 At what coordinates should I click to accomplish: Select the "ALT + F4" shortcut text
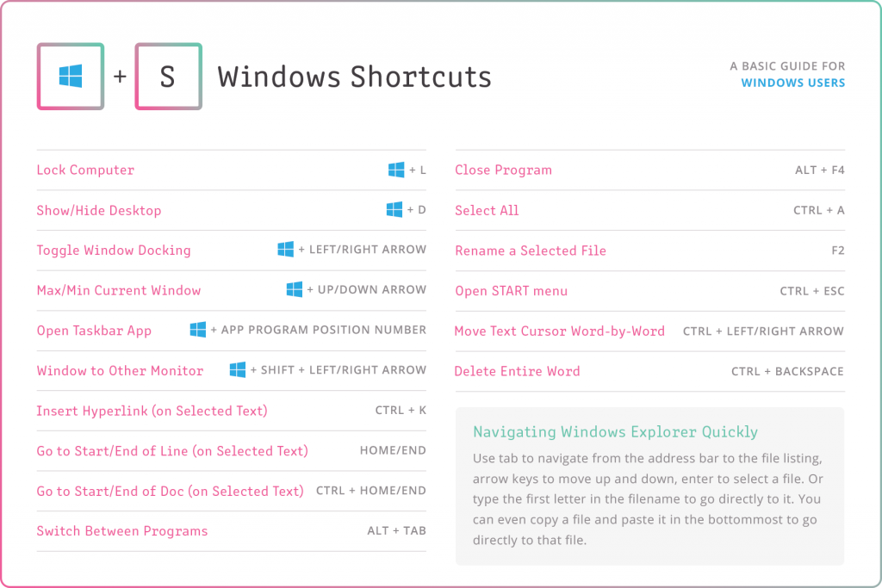820,170
